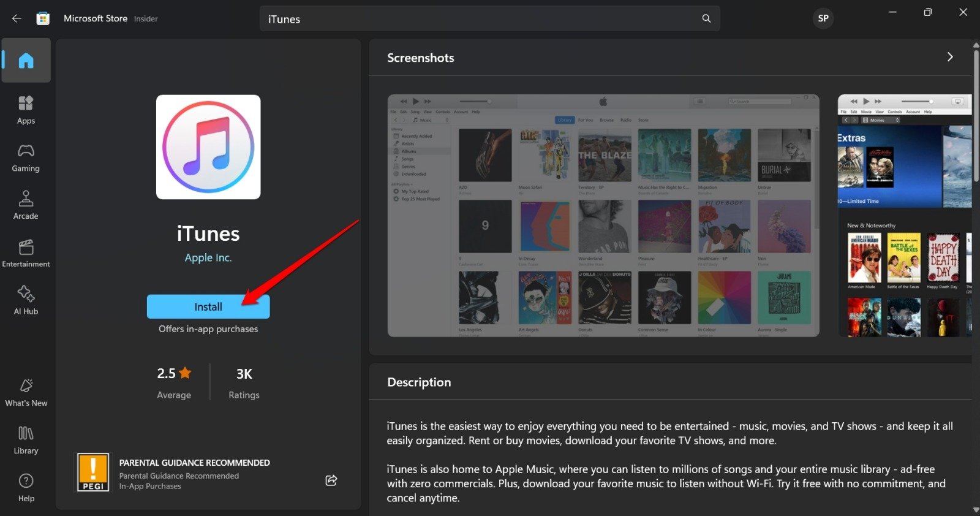Click the share icon for iTunes
The height and width of the screenshot is (516, 980).
point(331,480)
